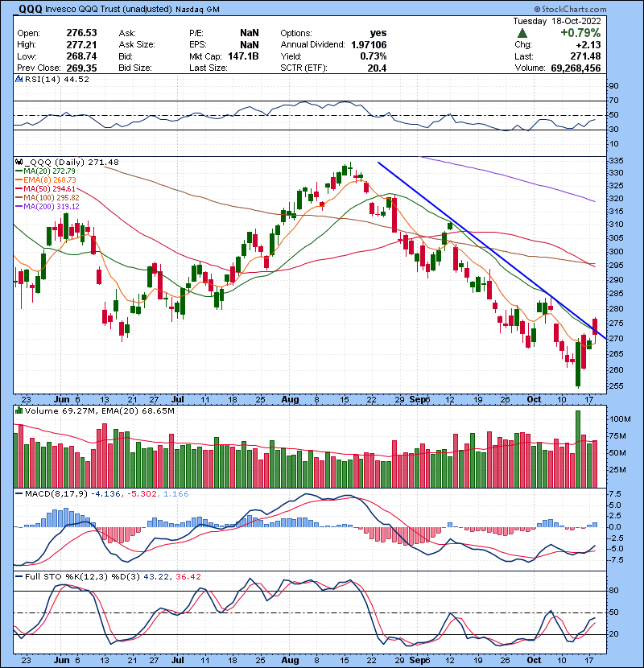
Task: Click the SCTR (ETF) value 20.4
Action: click(378, 68)
